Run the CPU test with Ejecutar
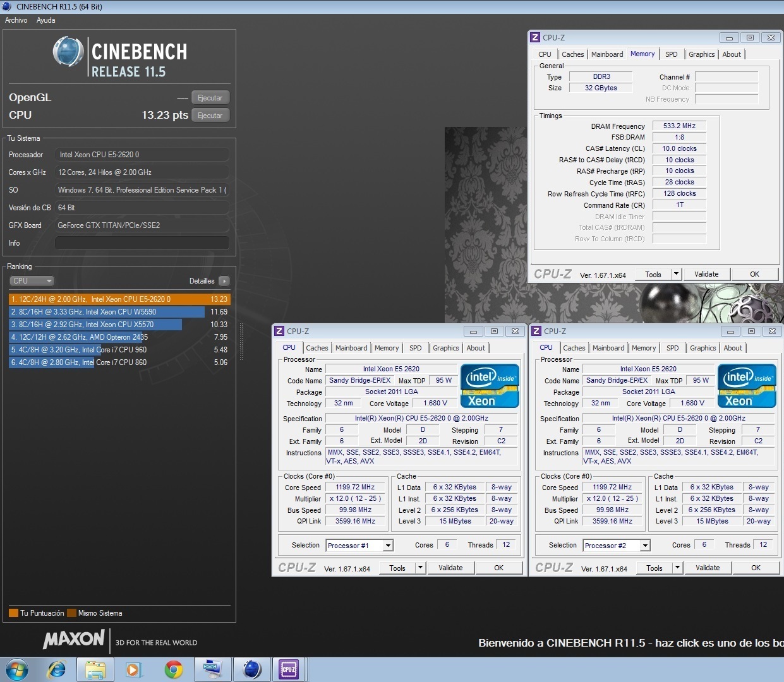The height and width of the screenshot is (682, 784). (x=210, y=116)
